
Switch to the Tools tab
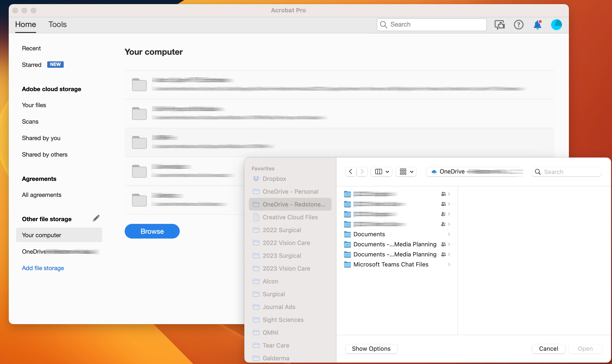[57, 24]
